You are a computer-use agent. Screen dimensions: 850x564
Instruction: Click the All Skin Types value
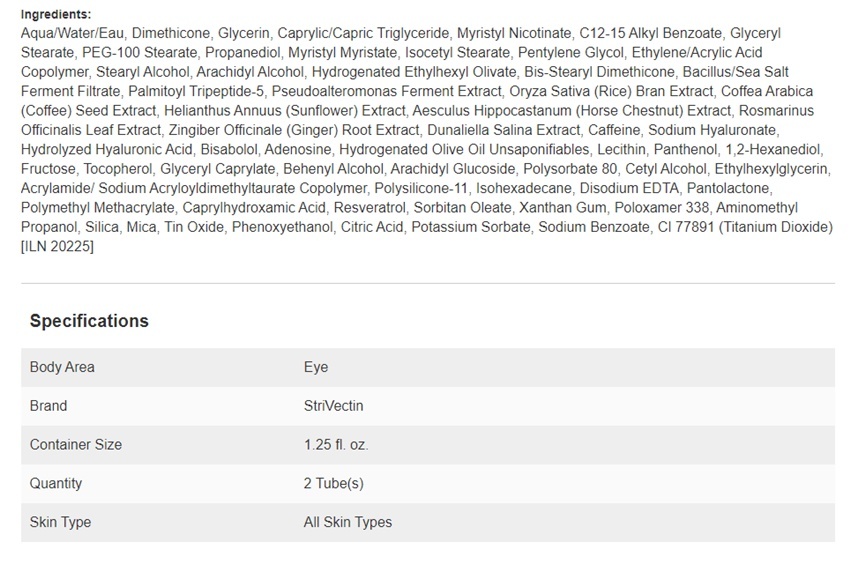pyautogui.click(x=347, y=522)
